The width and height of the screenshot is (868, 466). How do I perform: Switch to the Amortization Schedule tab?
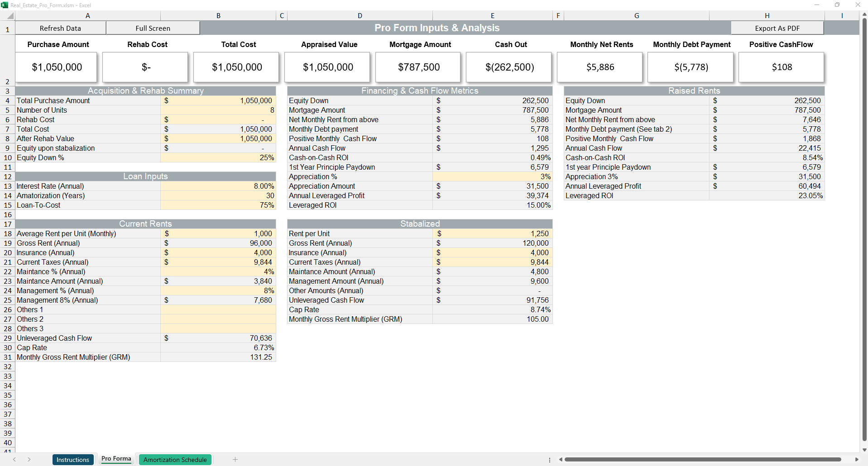coord(175,459)
